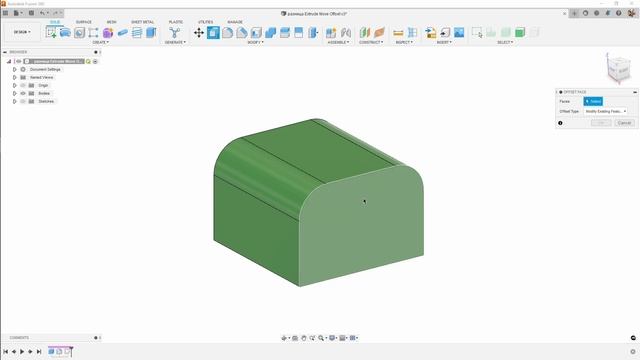
Task: Open the Create dropdown menu
Action: [x=100, y=42]
